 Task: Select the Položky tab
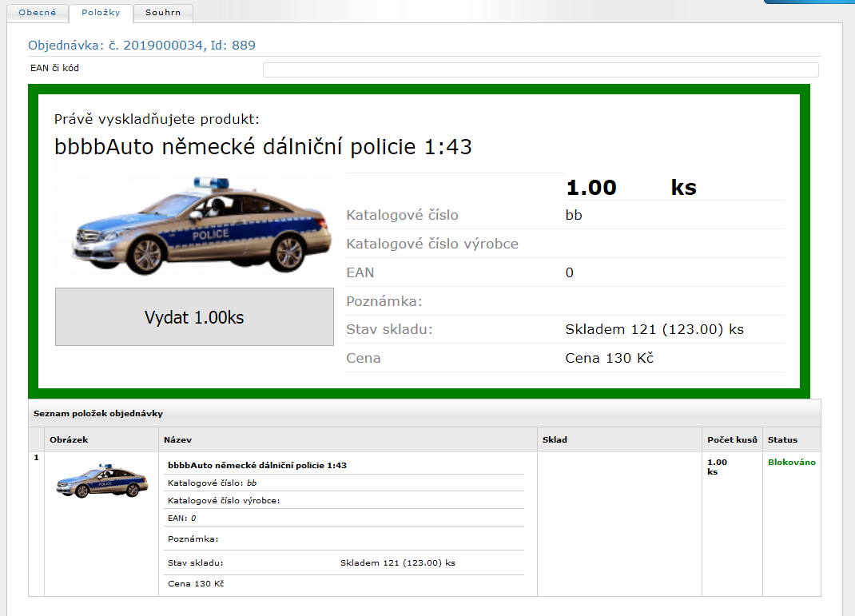click(x=101, y=13)
